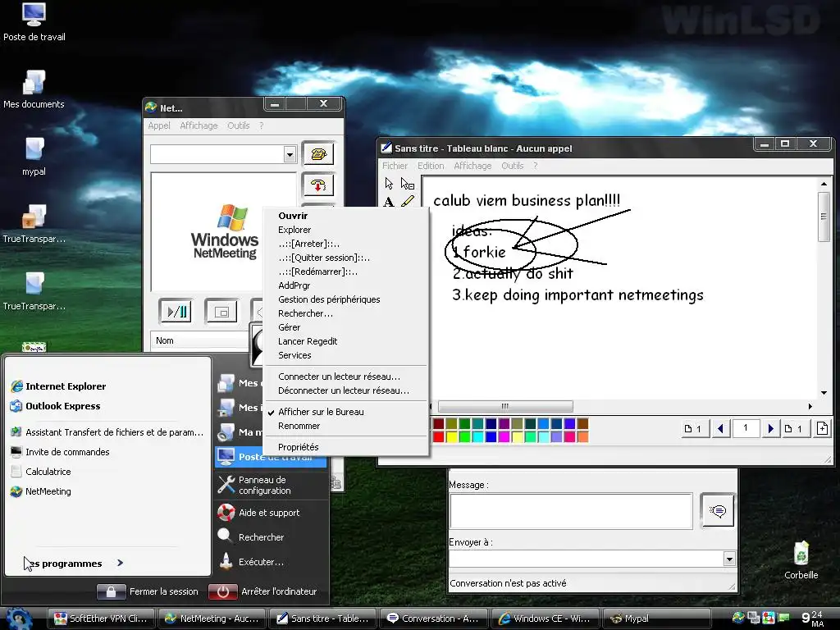The image size is (840, 630).
Task: Click the whiteboard horizontal scrollbar thumb
Action: 505,406
